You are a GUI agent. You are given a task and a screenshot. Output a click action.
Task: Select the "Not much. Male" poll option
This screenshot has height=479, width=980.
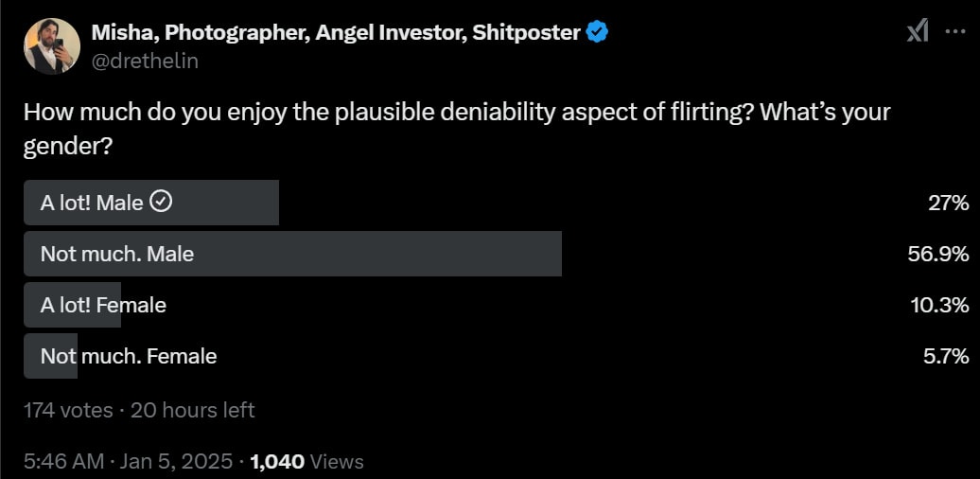tap(117, 254)
